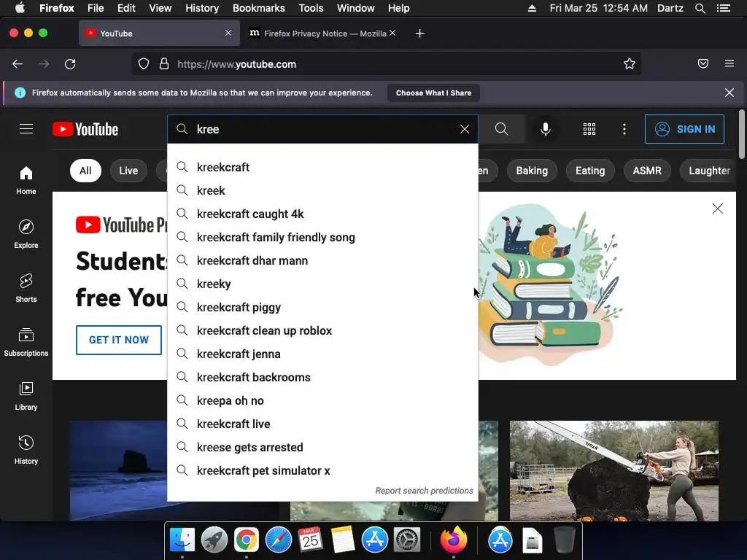The width and height of the screenshot is (747, 560).
Task: Choose suggestion 'kreepa oh no'
Action: coord(322,400)
